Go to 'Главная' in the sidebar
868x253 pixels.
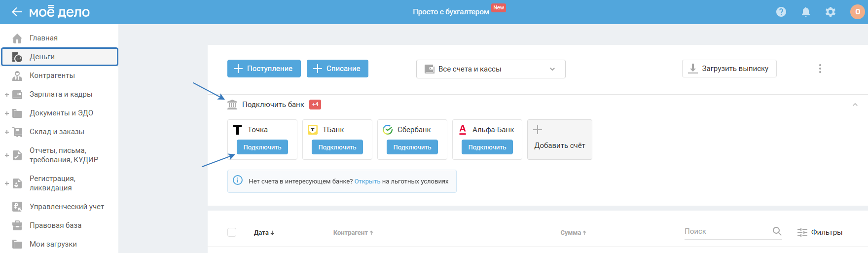[x=43, y=38]
